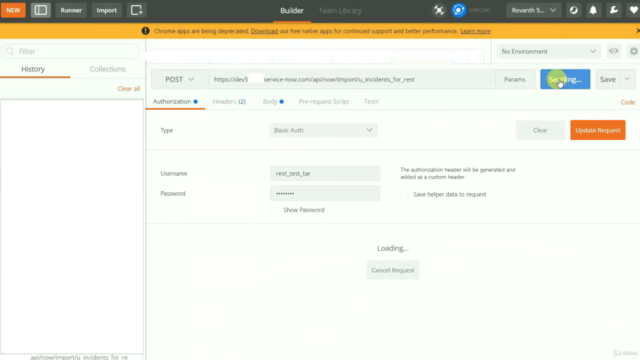This screenshot has width=640, height=360.
Task: Open the Import dialog
Action: [107, 10]
